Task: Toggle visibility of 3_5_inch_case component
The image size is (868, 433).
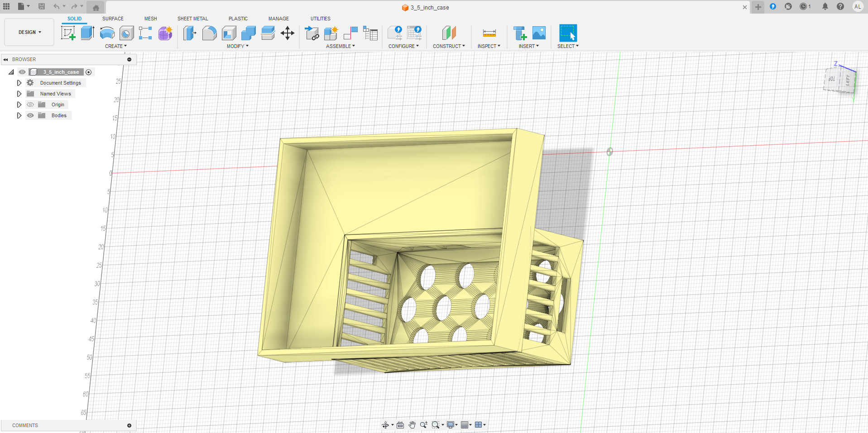Action: pos(22,72)
